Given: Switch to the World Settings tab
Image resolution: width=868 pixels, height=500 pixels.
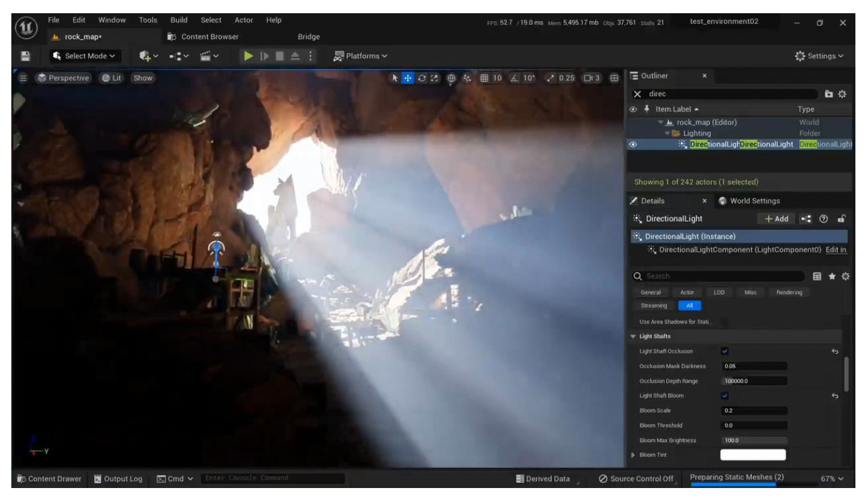Looking at the screenshot, I should click(748, 201).
